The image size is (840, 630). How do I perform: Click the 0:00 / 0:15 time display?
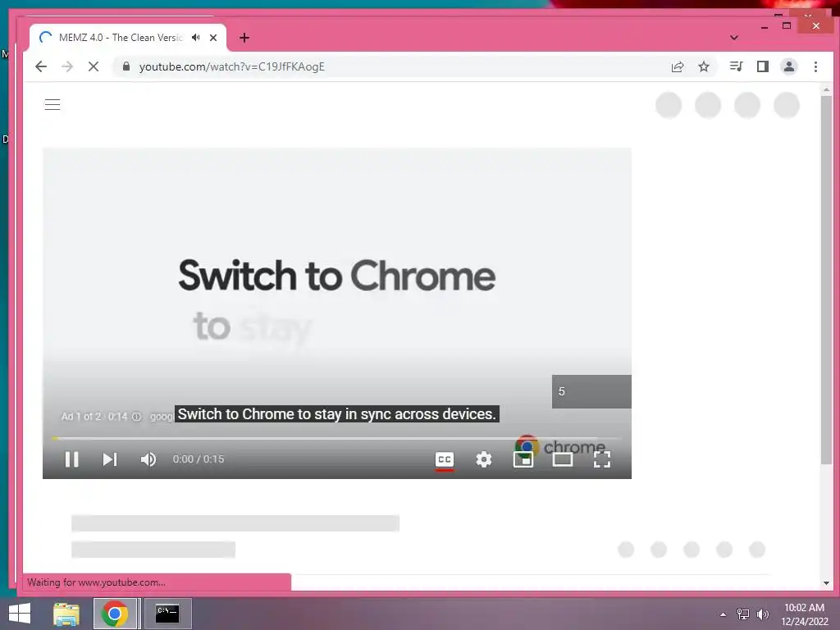point(199,459)
